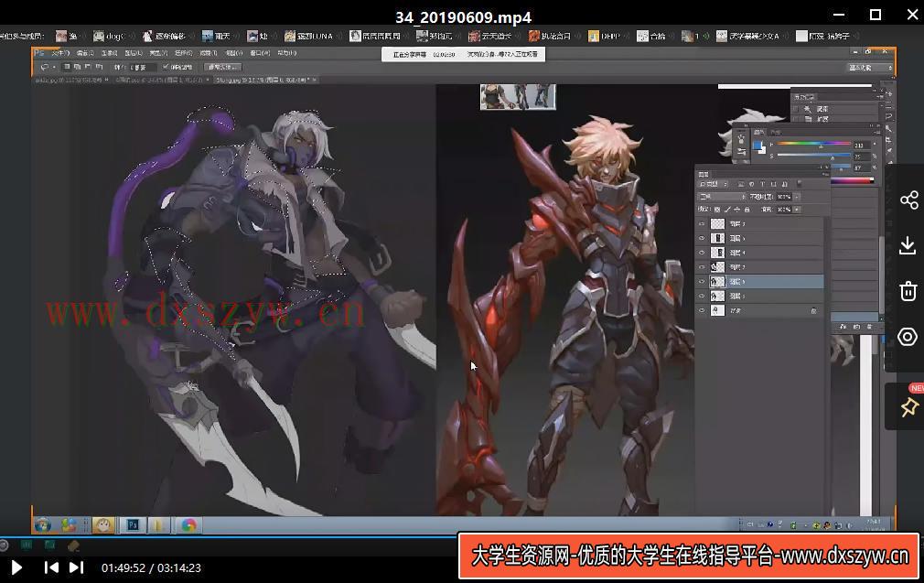Open the 编辑 (Edit) menu in Photoshop

85,53
